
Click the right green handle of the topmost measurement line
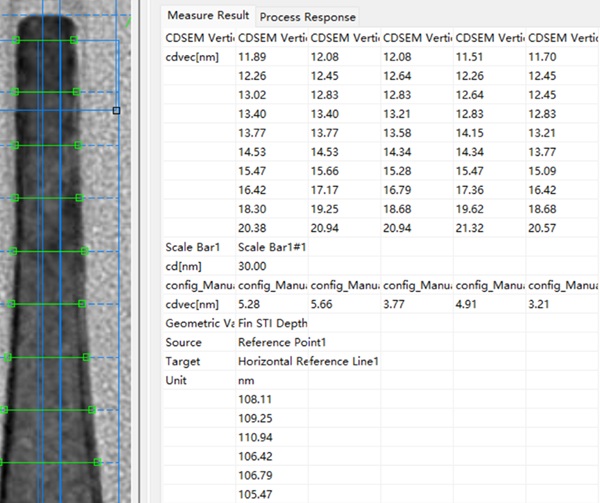(x=74, y=40)
